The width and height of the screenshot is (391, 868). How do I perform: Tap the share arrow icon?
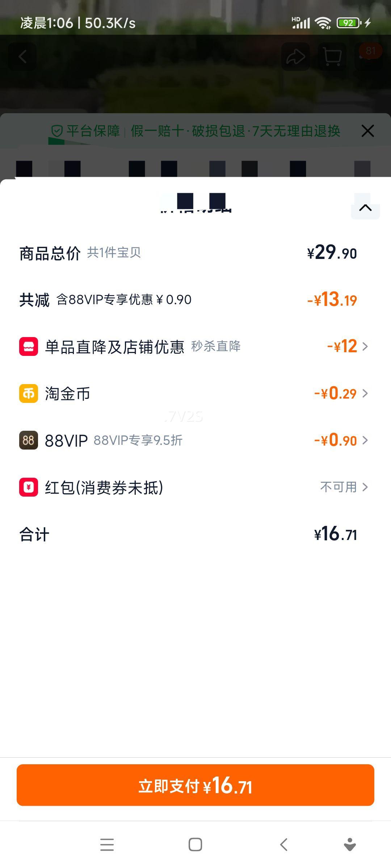click(x=295, y=57)
